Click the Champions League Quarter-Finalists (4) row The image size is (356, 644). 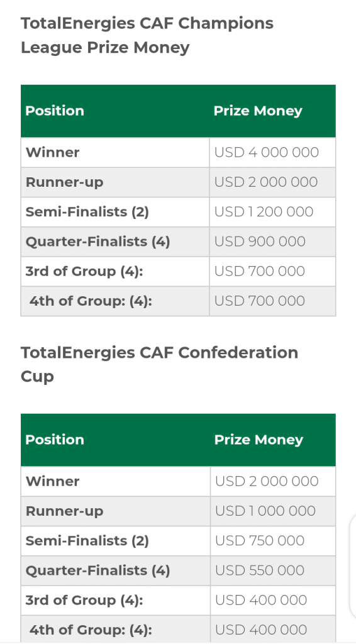(178, 241)
